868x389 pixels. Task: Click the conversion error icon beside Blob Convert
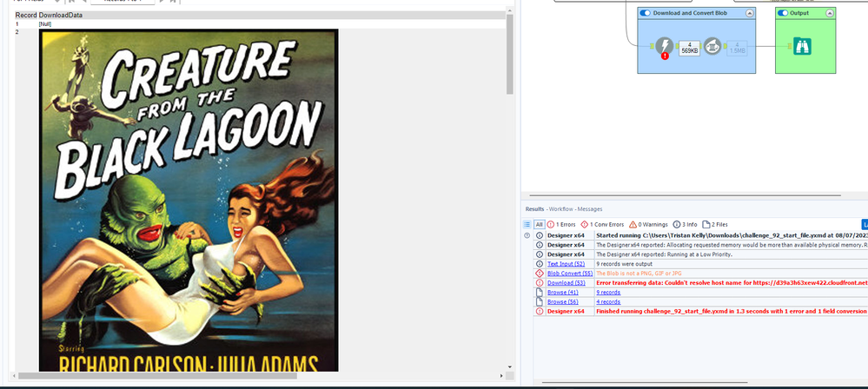pos(540,274)
